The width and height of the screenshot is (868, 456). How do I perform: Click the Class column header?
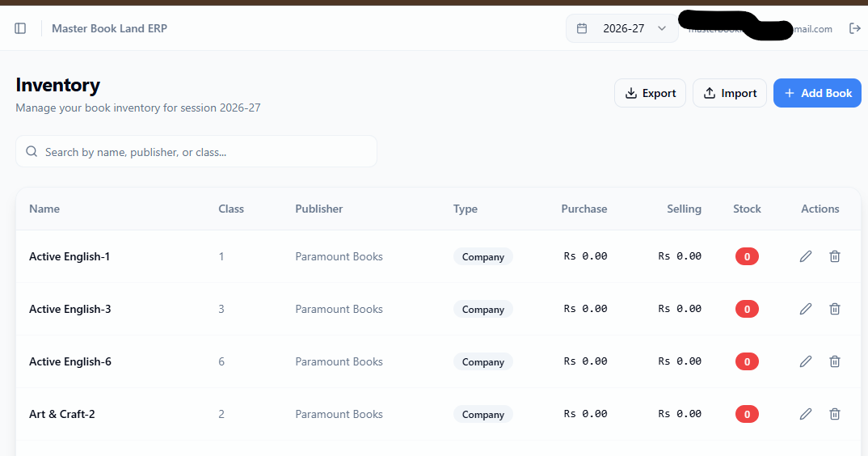pos(231,209)
